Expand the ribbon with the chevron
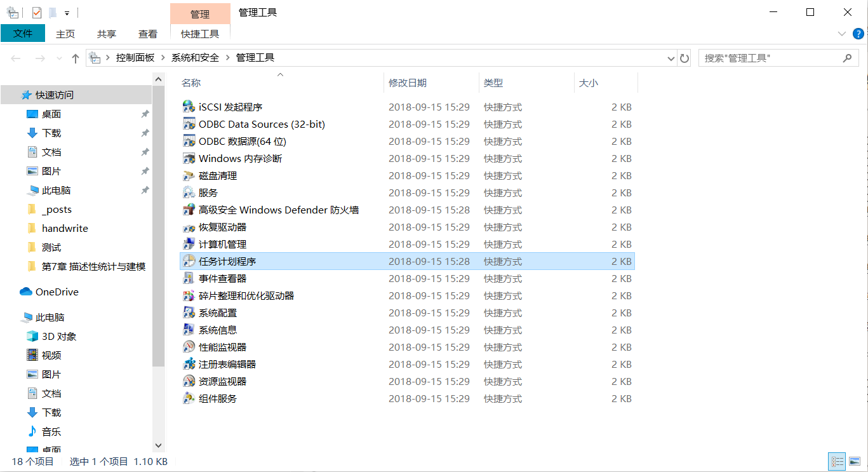 [842, 34]
